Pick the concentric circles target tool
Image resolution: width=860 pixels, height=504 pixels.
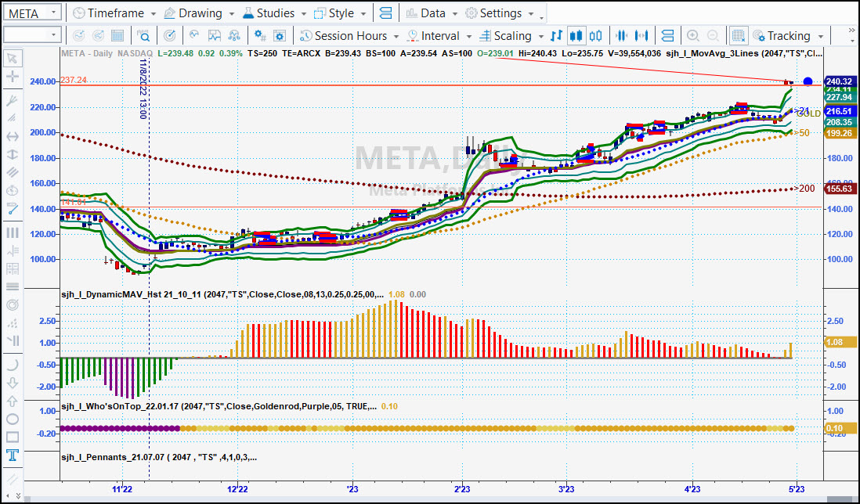pyautogui.click(x=12, y=304)
